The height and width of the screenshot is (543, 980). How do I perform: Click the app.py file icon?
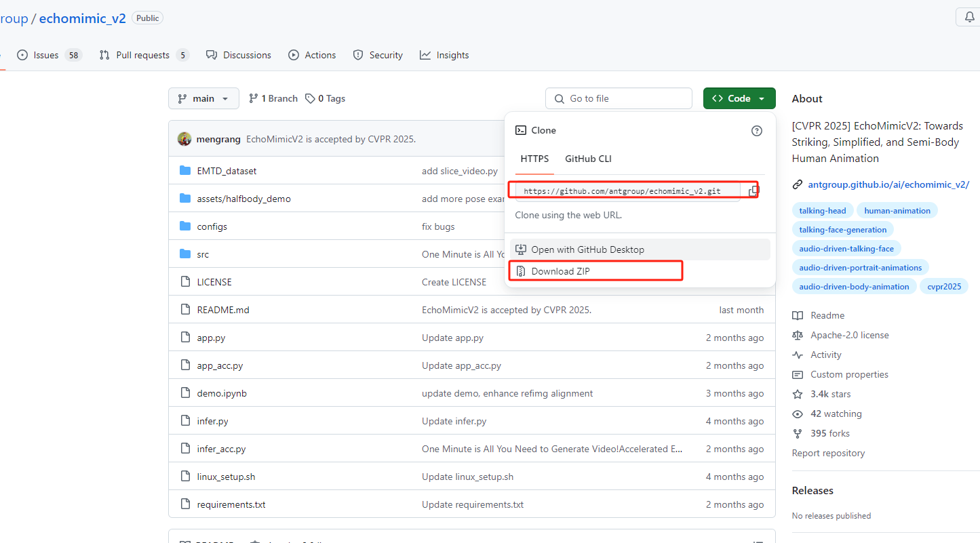(185, 338)
